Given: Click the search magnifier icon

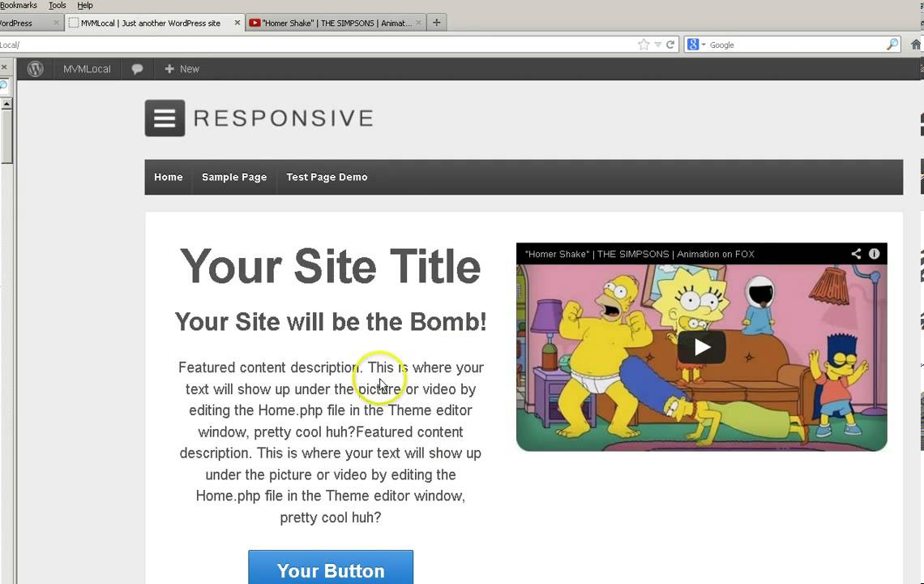Looking at the screenshot, I should click(x=892, y=45).
